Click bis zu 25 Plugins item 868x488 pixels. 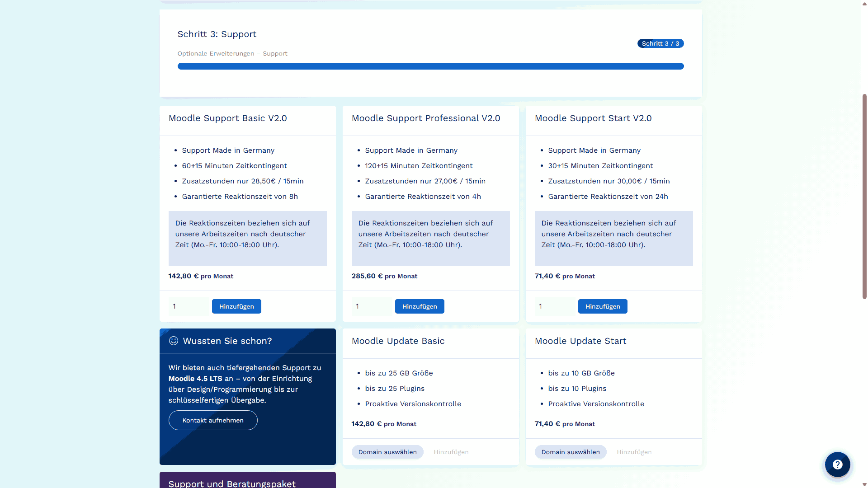pyautogui.click(x=395, y=389)
